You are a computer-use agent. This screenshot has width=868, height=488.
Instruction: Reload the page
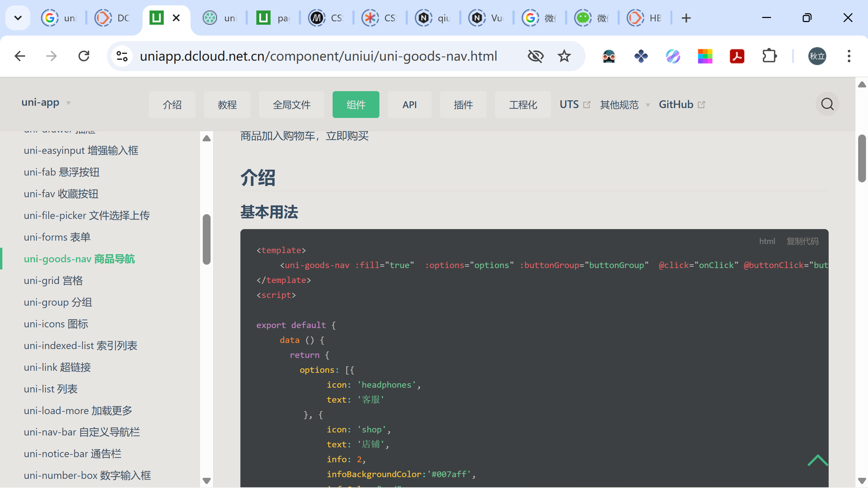point(84,56)
